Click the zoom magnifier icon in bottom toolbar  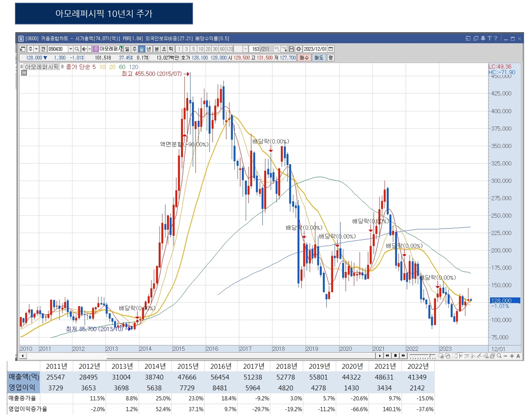(x=499, y=356)
